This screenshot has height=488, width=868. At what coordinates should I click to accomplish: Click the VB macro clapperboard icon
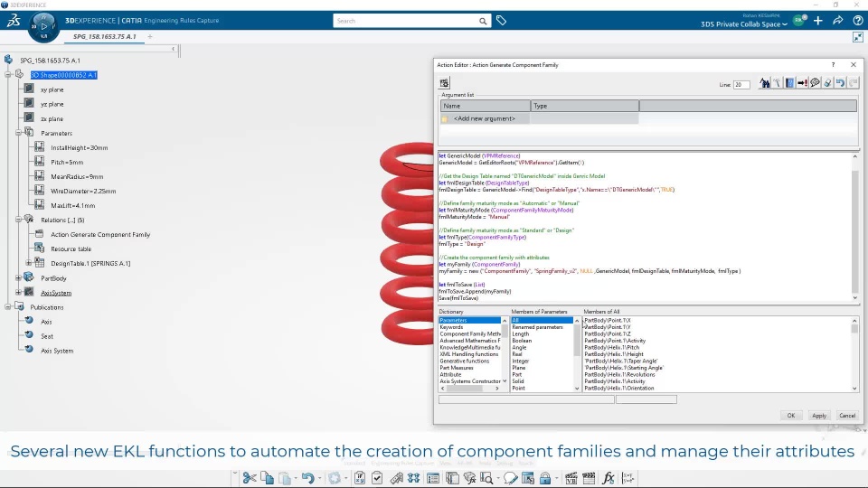[571, 478]
